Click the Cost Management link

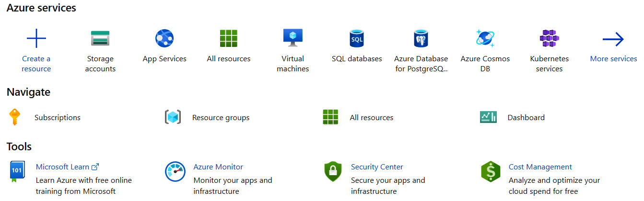[x=540, y=167]
